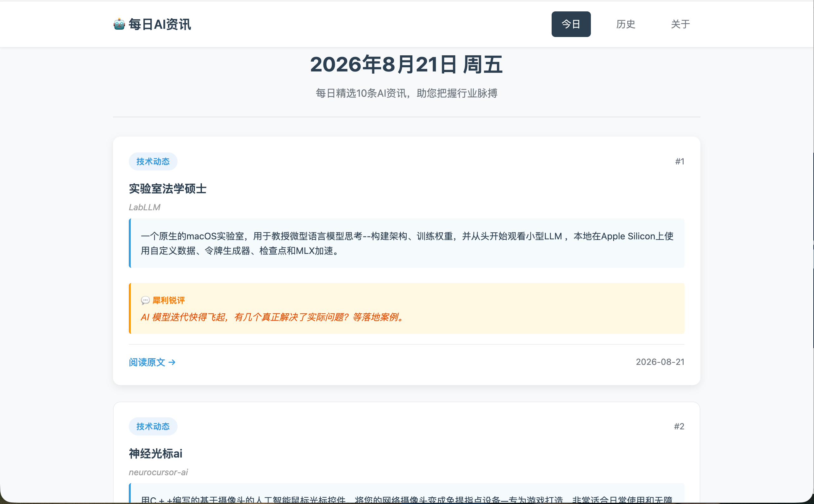This screenshot has width=814, height=504.
Task: Open 阅读原文 link on card #1
Action: point(152,362)
